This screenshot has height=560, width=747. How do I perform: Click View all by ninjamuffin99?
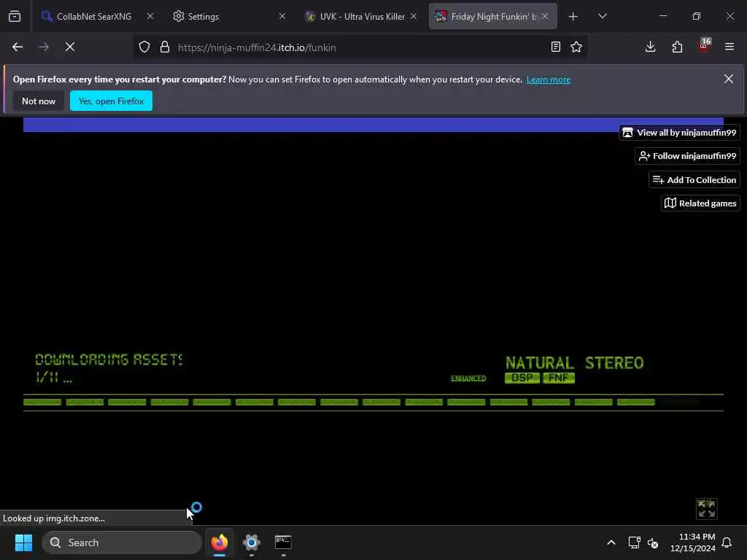click(x=679, y=133)
